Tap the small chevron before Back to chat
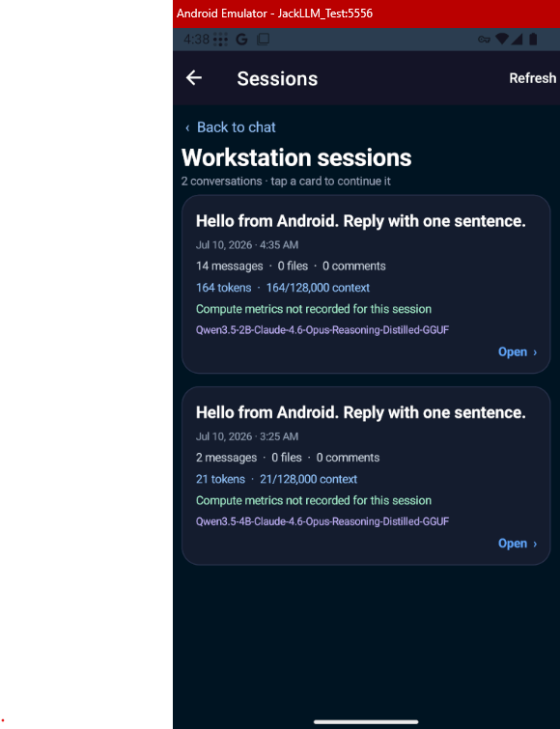This screenshot has width=560, height=729. [187, 127]
